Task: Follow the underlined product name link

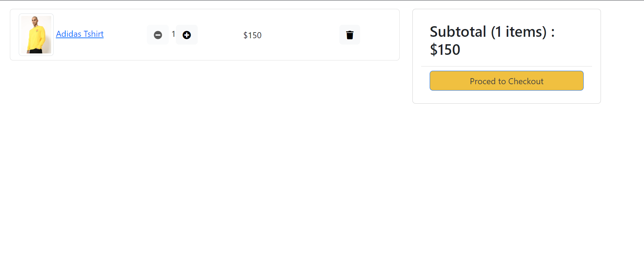Action: 79,34
